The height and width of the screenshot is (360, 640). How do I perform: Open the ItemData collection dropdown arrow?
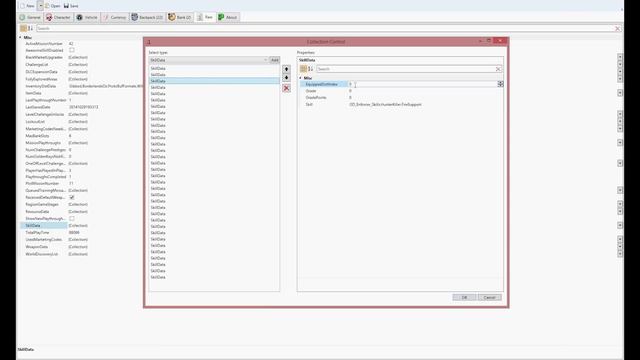(x=620, y=93)
